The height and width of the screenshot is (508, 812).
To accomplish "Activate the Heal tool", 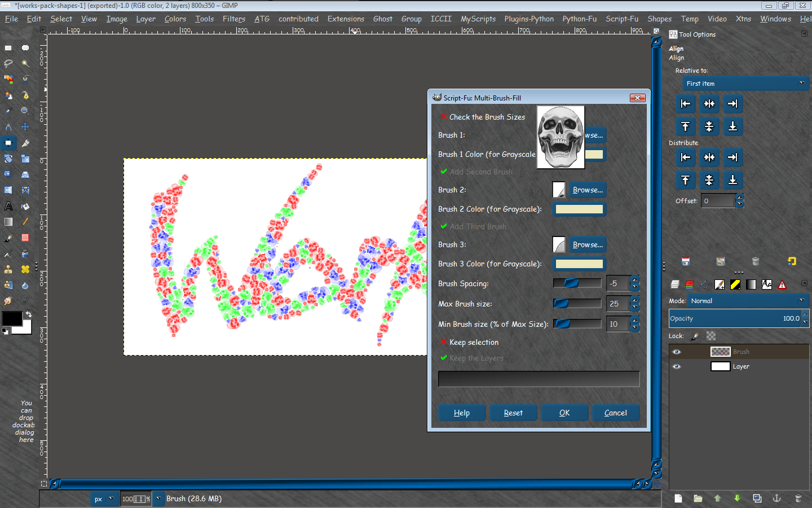I will coord(25,269).
